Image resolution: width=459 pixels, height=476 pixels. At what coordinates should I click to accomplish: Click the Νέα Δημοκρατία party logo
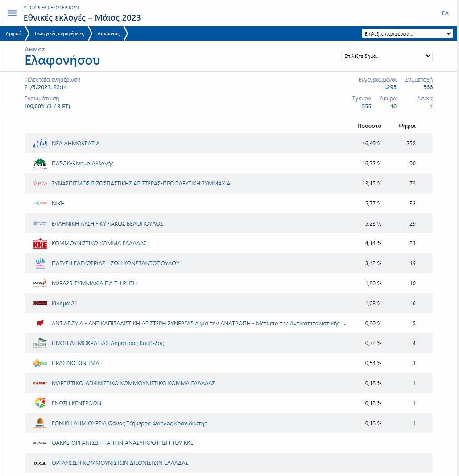tap(40, 144)
